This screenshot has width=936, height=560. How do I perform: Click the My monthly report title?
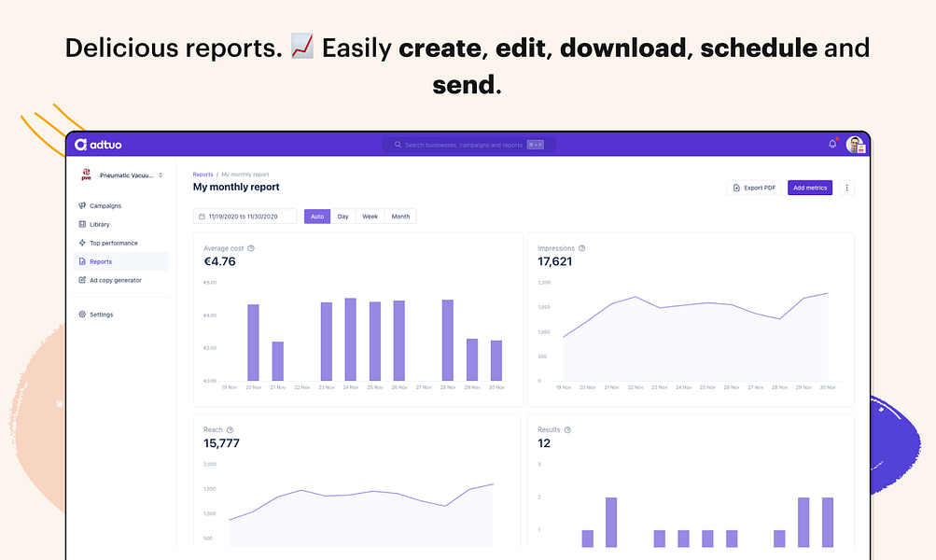(x=236, y=187)
